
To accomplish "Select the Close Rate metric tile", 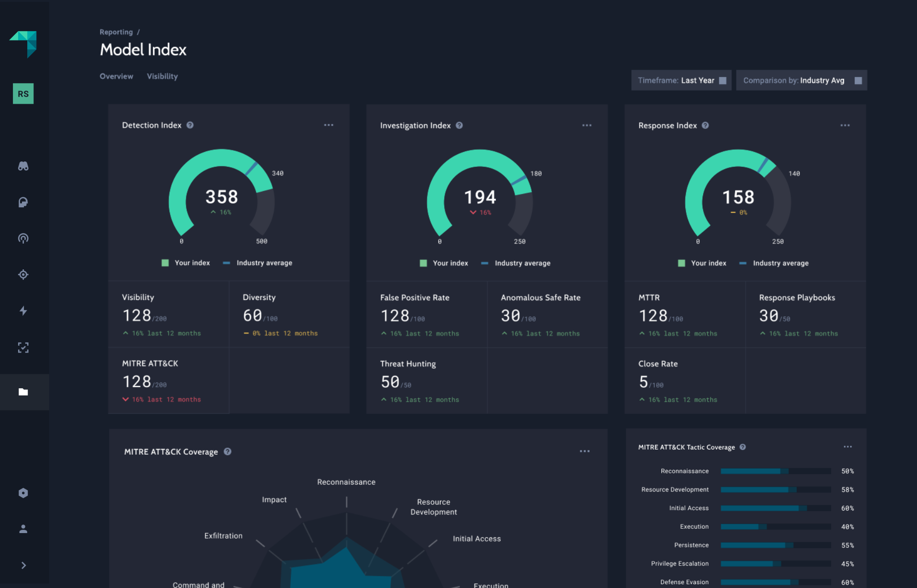I will 685,381.
